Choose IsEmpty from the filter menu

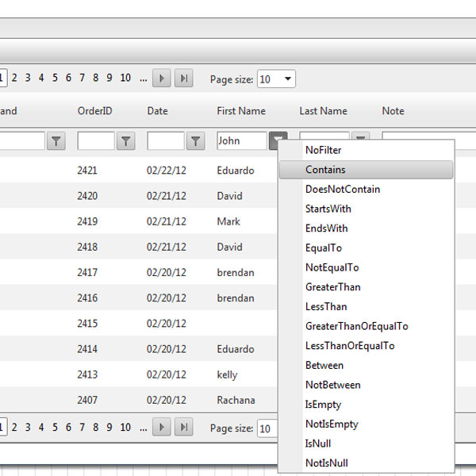click(323, 405)
